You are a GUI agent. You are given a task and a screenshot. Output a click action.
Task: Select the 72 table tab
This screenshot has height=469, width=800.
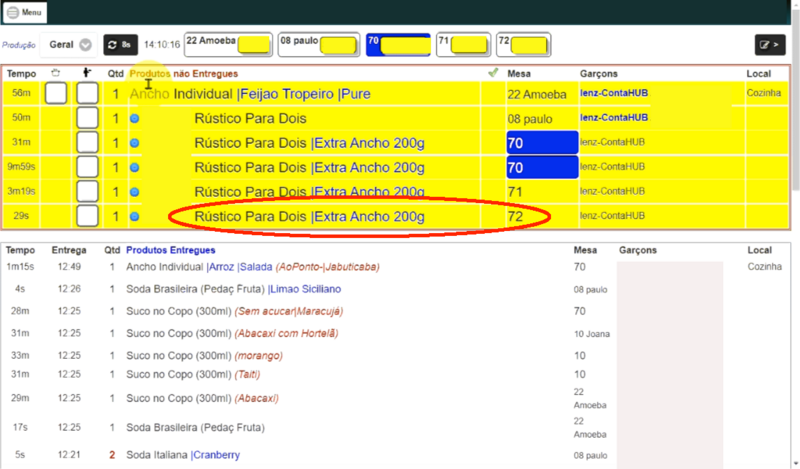(x=523, y=45)
